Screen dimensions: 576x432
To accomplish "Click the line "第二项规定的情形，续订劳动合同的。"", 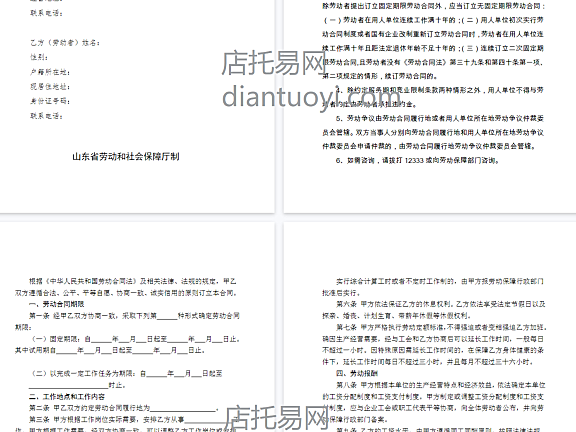I will (x=380, y=76).
